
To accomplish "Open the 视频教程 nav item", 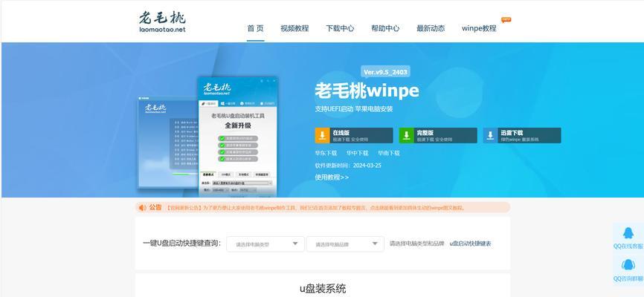I will click(x=294, y=28).
